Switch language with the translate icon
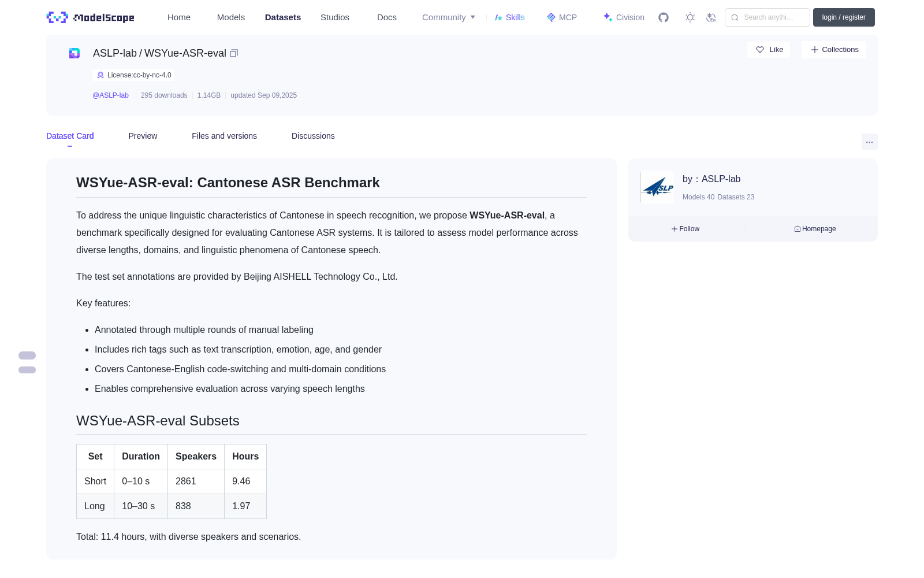Image resolution: width=924 pixels, height=578 pixels. pos(711,17)
